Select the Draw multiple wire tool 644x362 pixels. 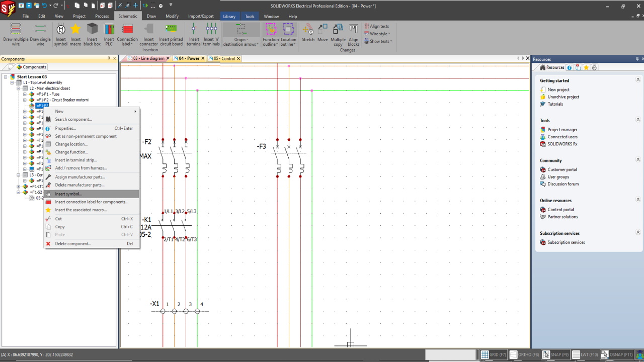point(16,34)
